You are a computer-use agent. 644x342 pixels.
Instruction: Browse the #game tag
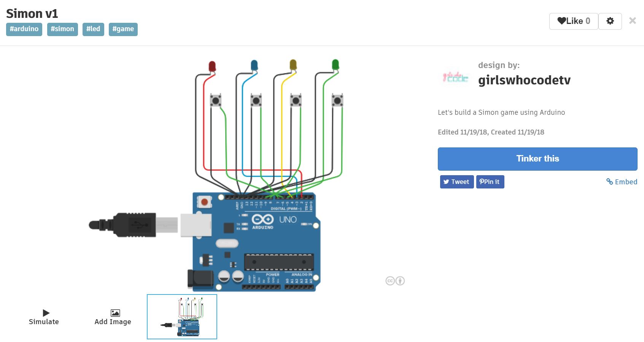[123, 29]
